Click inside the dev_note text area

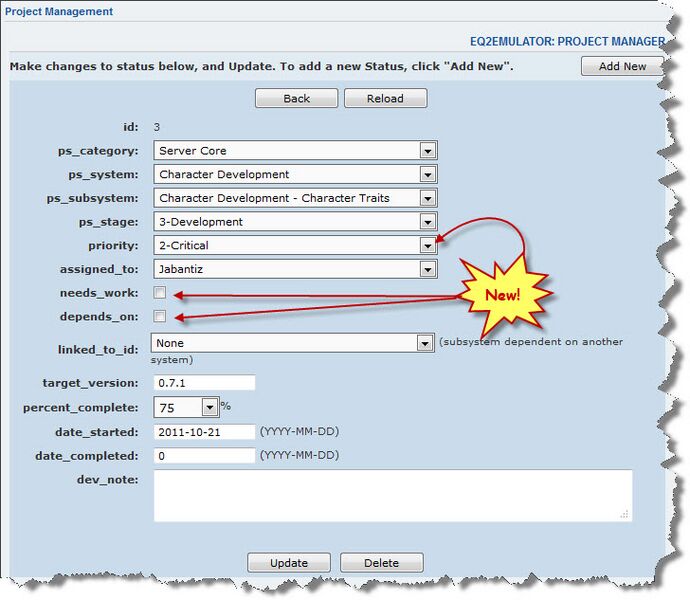[x=392, y=495]
